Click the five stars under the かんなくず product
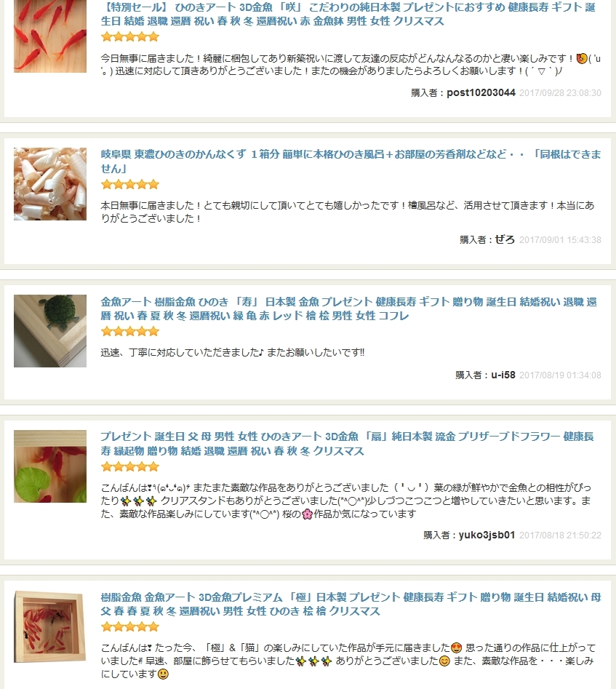This screenshot has height=689, width=616. tap(130, 185)
